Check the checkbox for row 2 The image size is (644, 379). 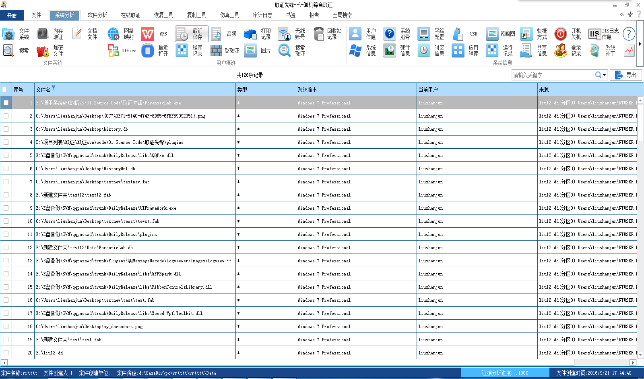pyautogui.click(x=6, y=116)
